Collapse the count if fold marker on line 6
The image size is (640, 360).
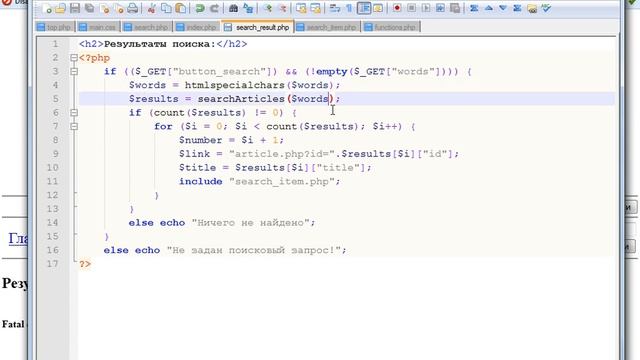[74, 113]
